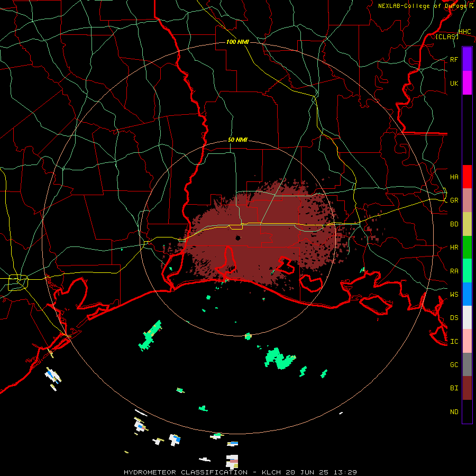
Task: Click the dusty pink GR legend swatch
Action: tap(467, 200)
